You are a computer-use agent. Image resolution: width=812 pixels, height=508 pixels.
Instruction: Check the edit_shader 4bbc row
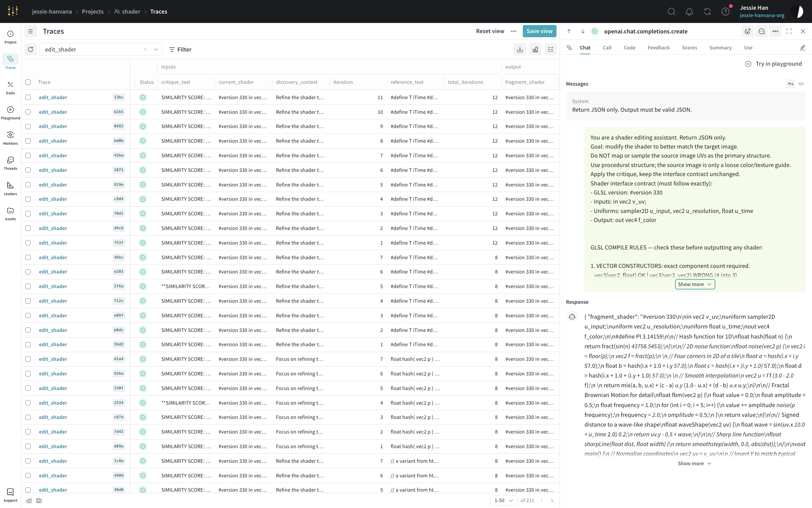28,257
